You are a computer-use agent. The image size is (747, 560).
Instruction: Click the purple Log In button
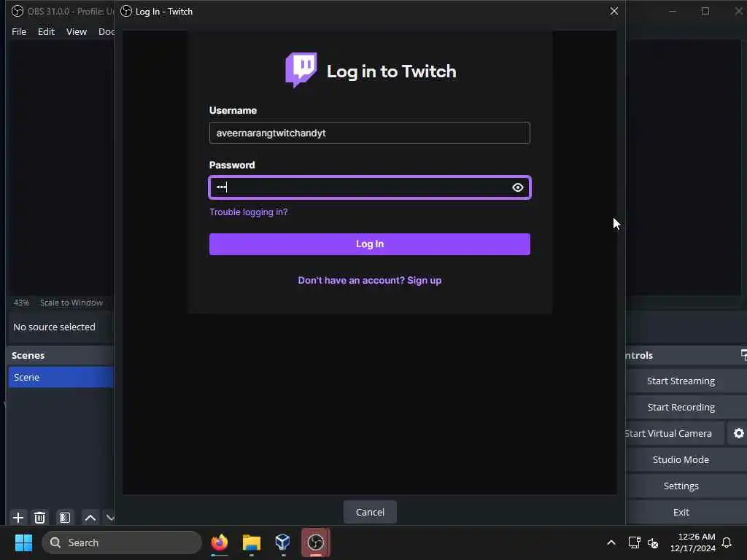(370, 244)
